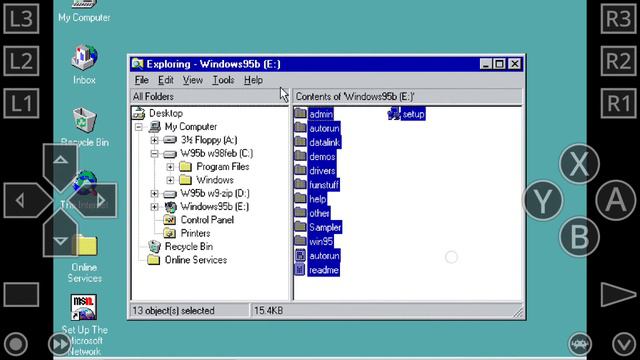Select the drivers folder icon
640x360 pixels.
[300, 170]
